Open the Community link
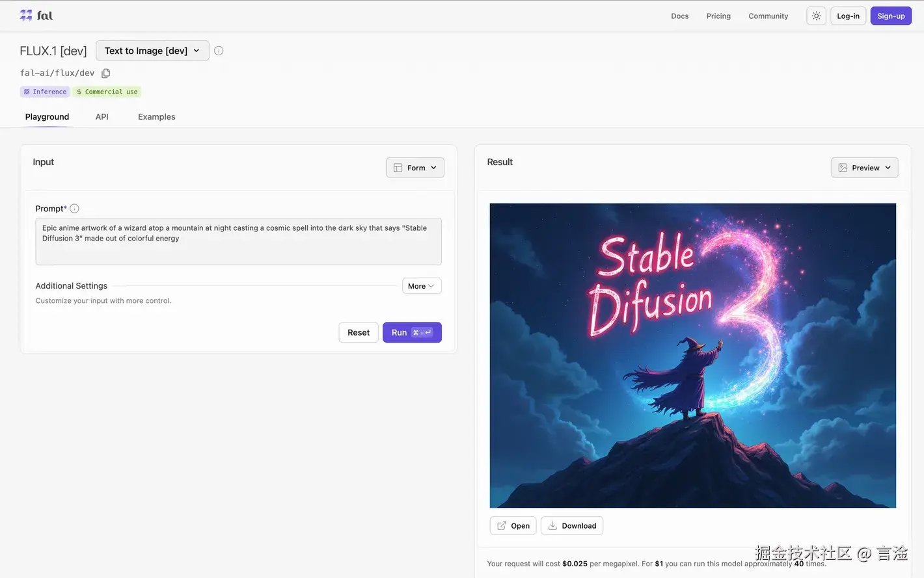 point(768,16)
